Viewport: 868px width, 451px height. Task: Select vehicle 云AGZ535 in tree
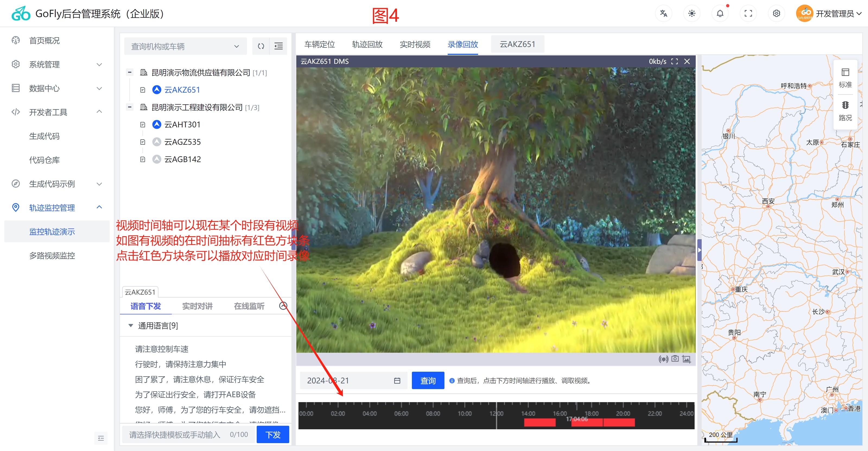click(x=182, y=142)
